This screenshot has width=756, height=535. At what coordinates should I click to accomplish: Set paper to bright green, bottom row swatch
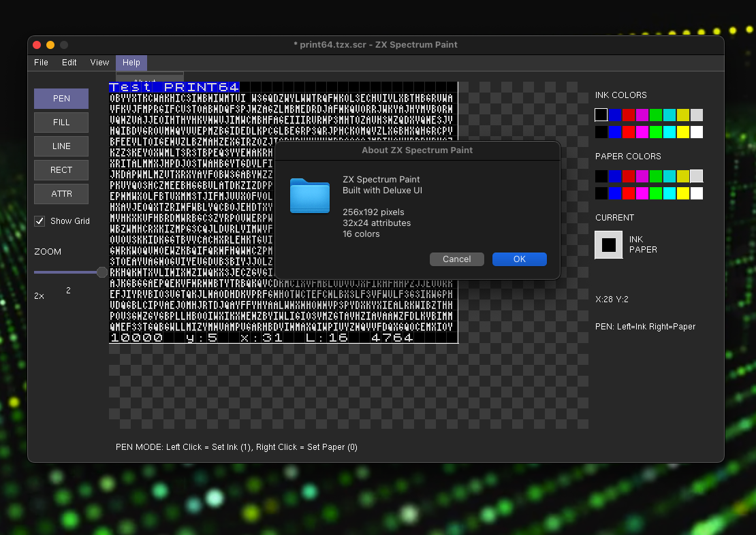pos(656,193)
